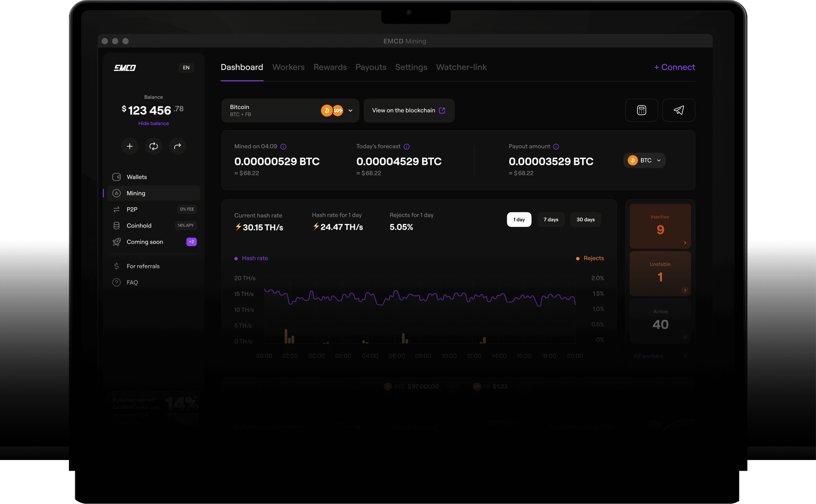Open the Payouts tab

(x=371, y=67)
